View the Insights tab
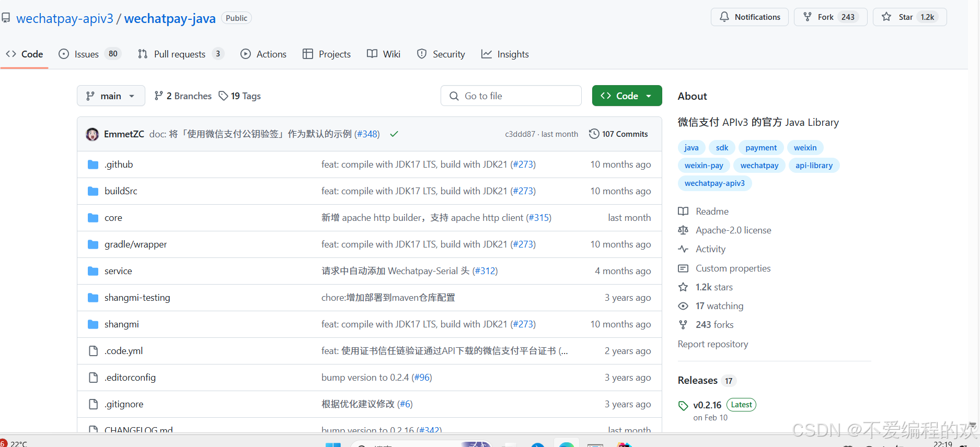The height and width of the screenshot is (447, 980). click(x=505, y=54)
